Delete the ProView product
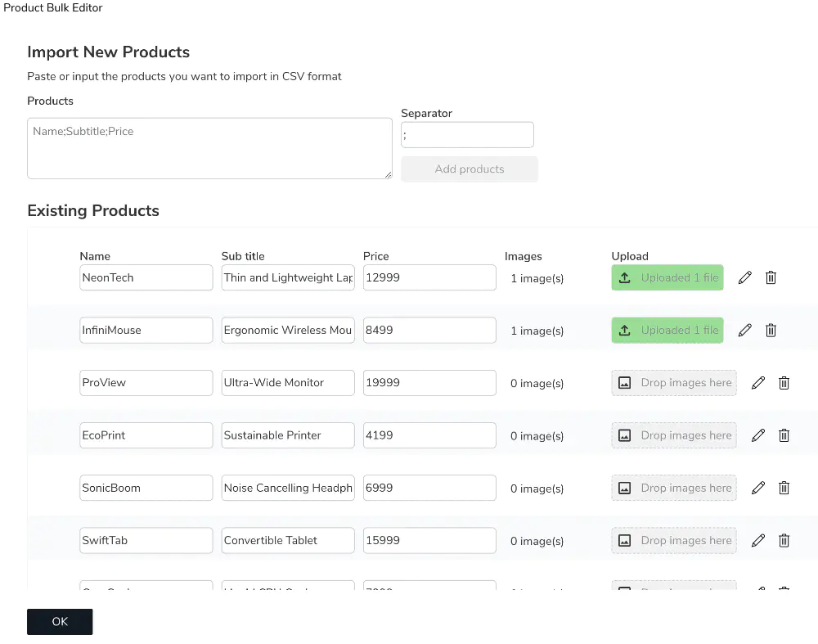The height and width of the screenshot is (644, 818). [784, 382]
